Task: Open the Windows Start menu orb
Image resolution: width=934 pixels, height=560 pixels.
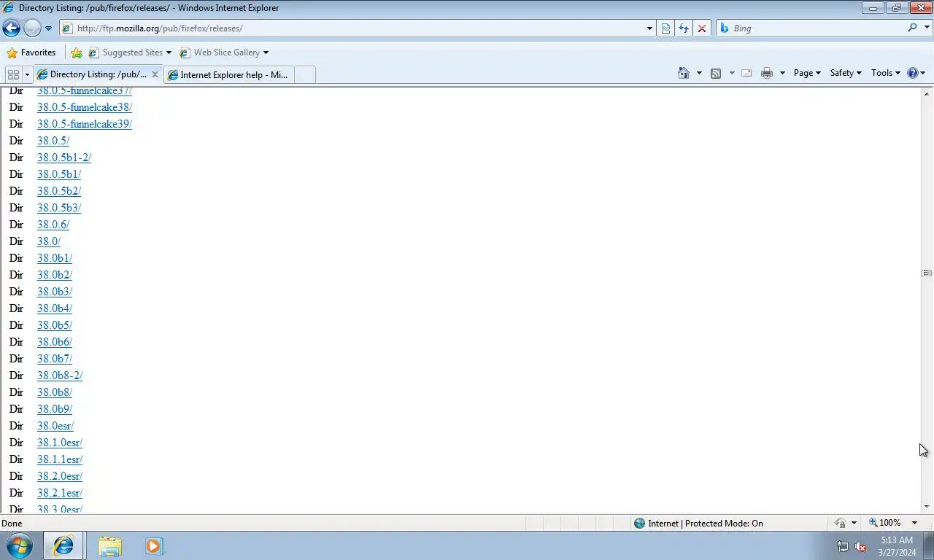Action: click(x=20, y=545)
